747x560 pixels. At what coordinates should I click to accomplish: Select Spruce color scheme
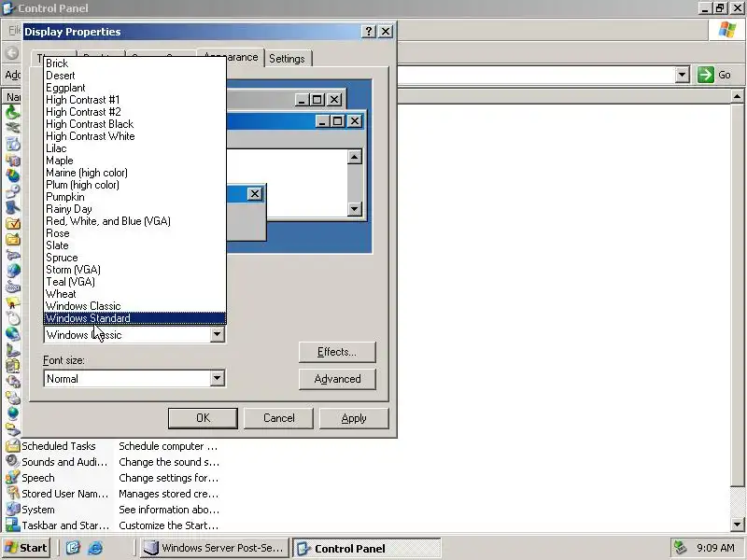(134, 258)
